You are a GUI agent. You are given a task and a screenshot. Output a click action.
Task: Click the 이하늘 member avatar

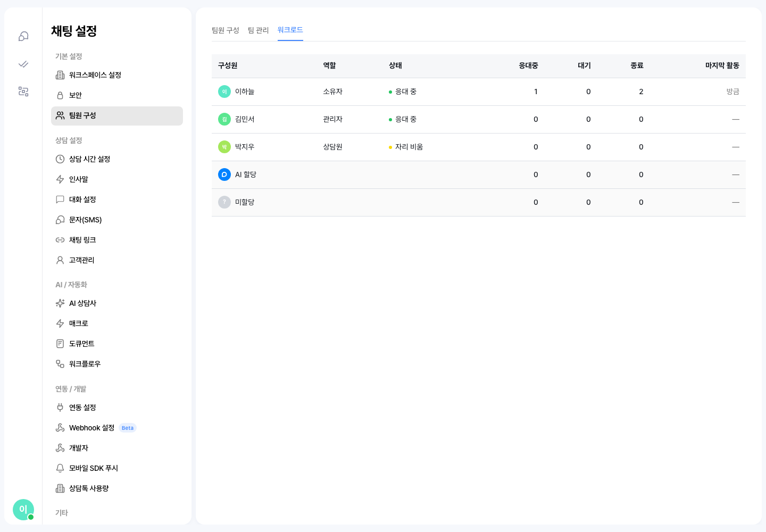(224, 92)
